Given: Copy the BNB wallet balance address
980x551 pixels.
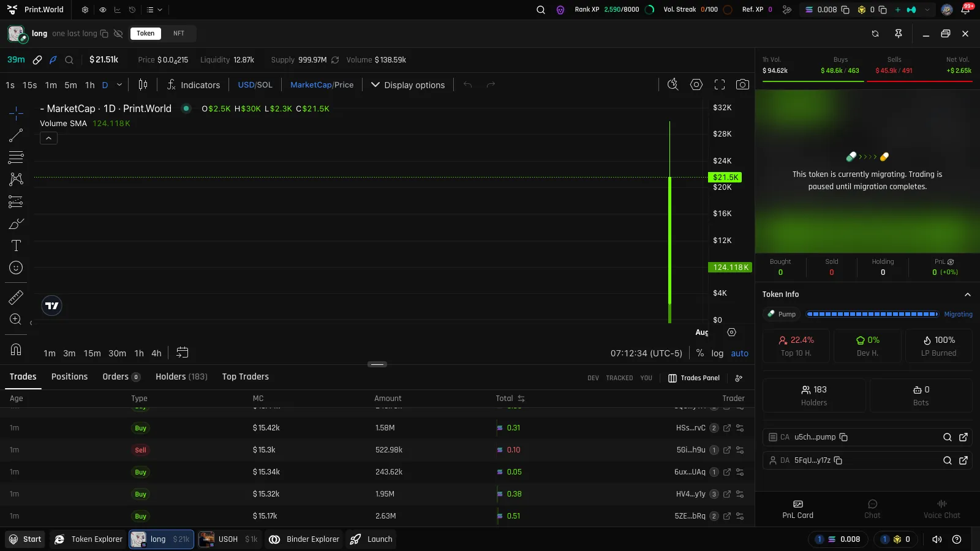Looking at the screenshot, I should click(x=883, y=10).
